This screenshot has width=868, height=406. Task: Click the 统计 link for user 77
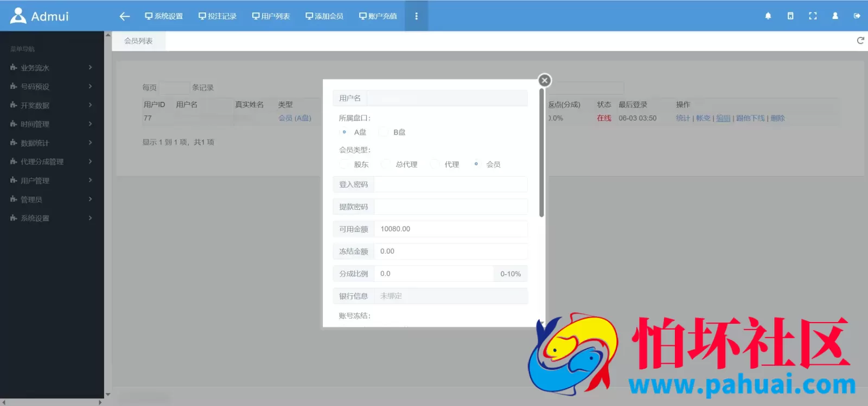[x=683, y=118]
